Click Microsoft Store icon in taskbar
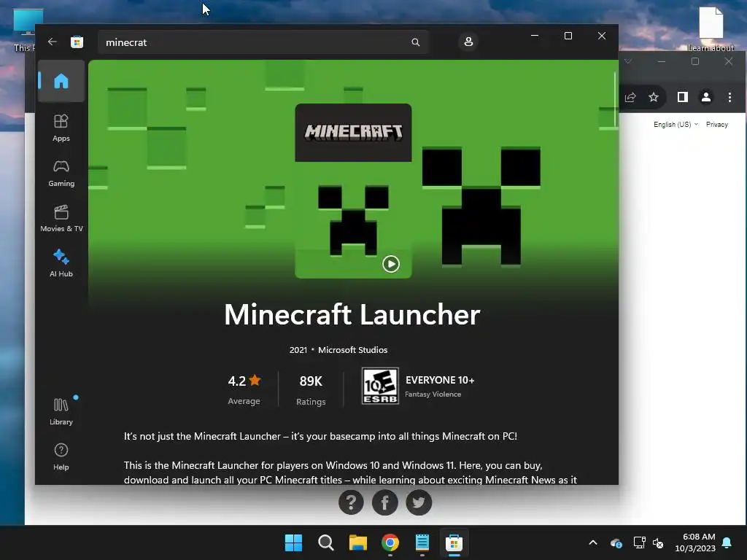Screen dimensions: 747x560 [x=454, y=542]
